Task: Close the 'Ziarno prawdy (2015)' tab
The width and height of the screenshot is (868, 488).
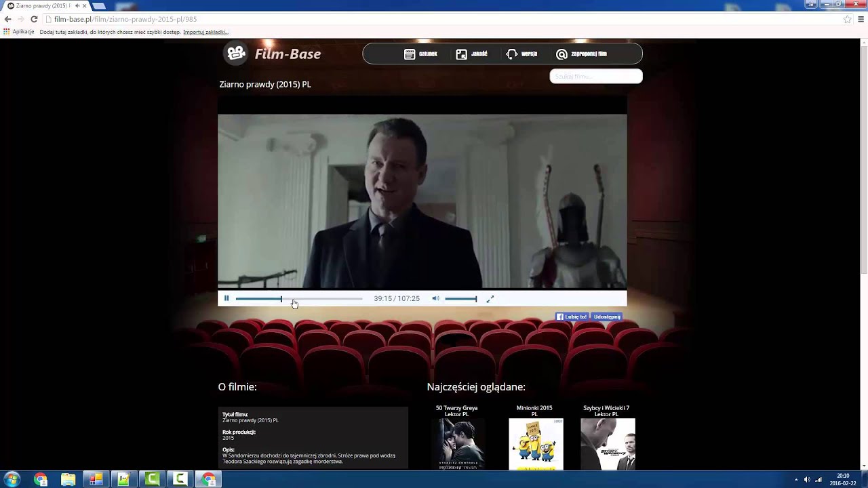Action: [84, 5]
